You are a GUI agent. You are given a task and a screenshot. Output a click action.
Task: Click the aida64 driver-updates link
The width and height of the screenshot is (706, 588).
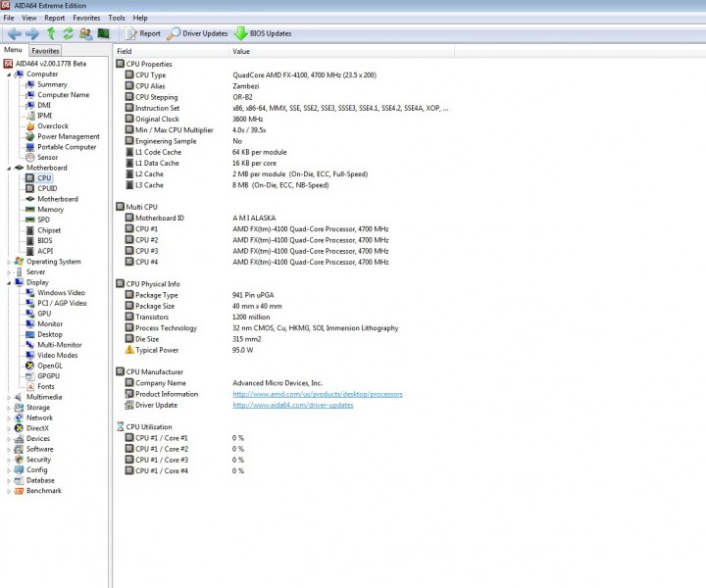pos(292,406)
